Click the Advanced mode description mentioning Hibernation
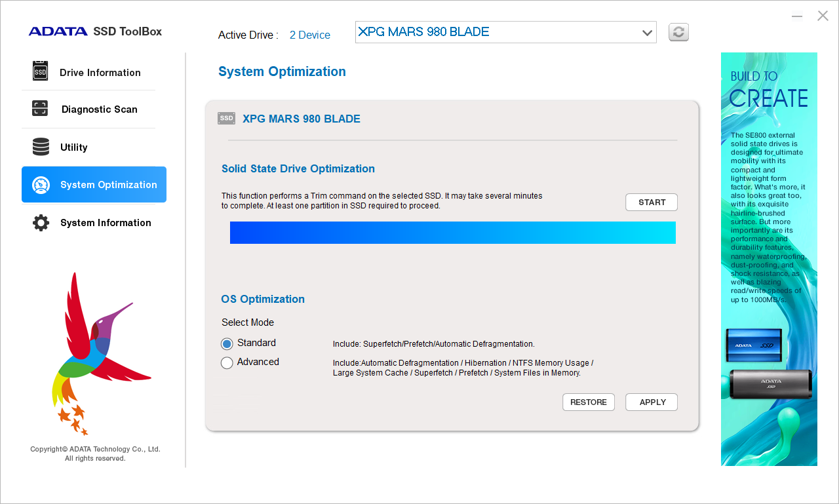Image resolution: width=839 pixels, height=504 pixels. tap(463, 368)
